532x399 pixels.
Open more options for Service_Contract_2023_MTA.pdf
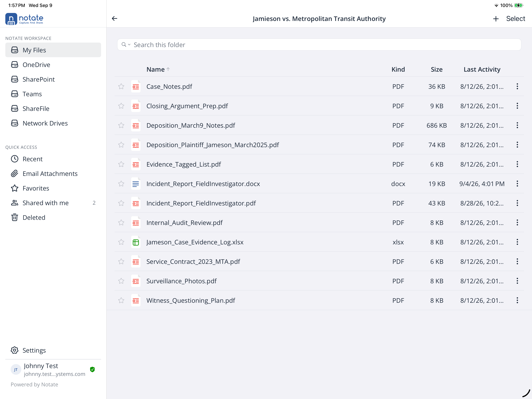517,262
